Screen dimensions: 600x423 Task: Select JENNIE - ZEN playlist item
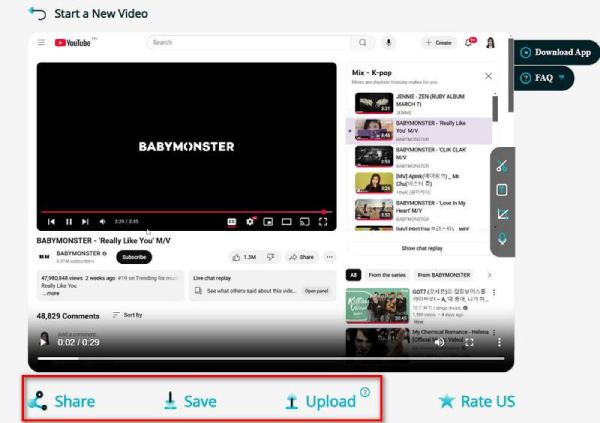pyautogui.click(x=419, y=104)
